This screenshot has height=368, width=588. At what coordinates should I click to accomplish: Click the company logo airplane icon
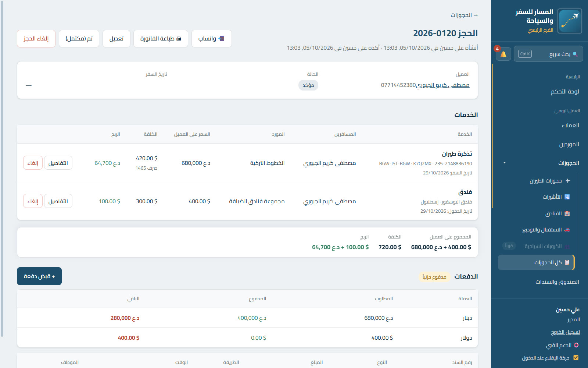pos(570,21)
